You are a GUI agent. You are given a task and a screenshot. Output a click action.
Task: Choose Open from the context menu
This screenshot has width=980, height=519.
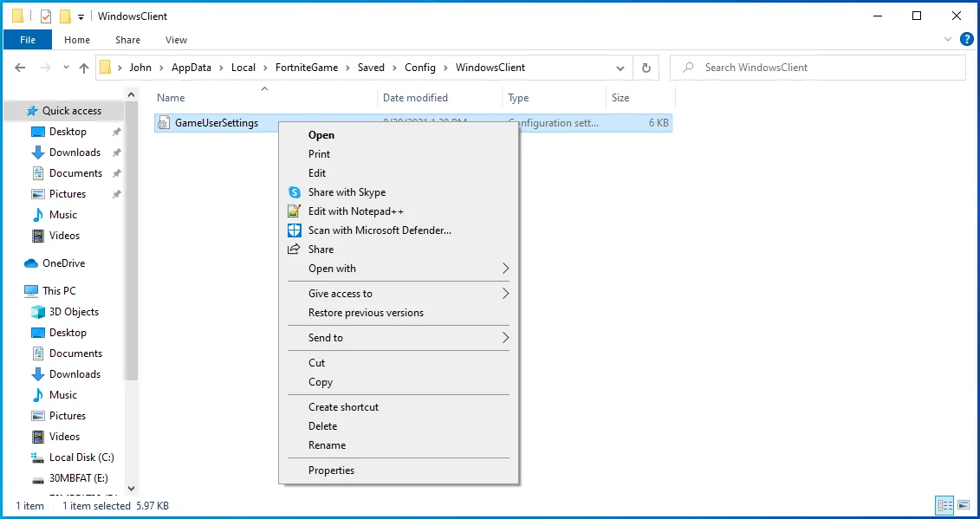(x=398, y=135)
